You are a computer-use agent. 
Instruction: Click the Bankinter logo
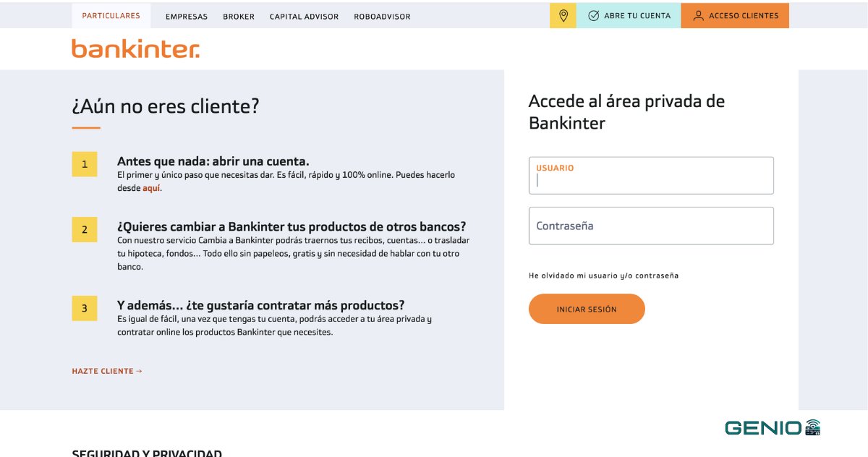135,49
